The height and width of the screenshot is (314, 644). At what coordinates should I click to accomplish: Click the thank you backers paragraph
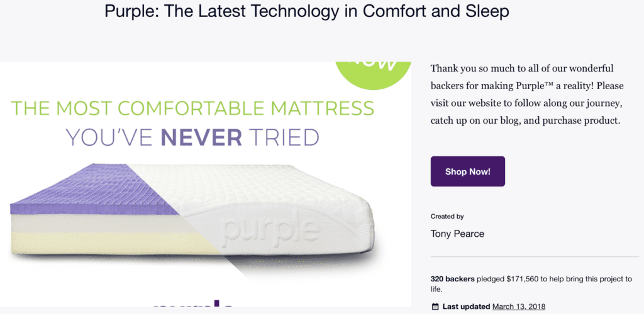tap(527, 94)
